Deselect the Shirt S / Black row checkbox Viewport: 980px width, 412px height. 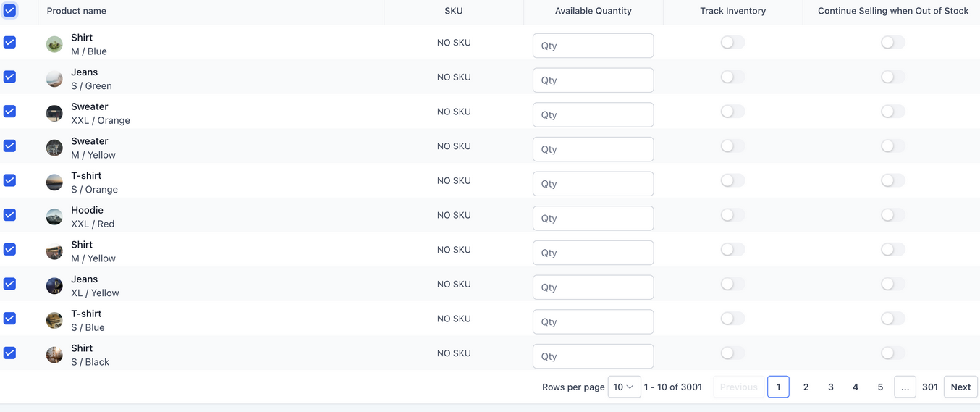point(10,353)
